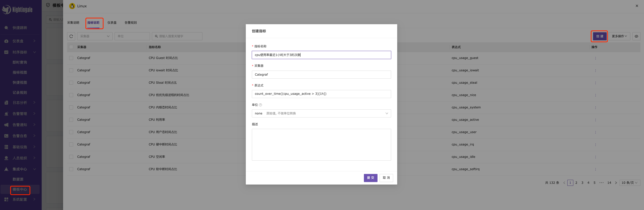Image resolution: width=644 pixels, height=210 pixels.
Task: Open the actions menu for cpu_usage_steal row
Action: pyautogui.click(x=596, y=83)
